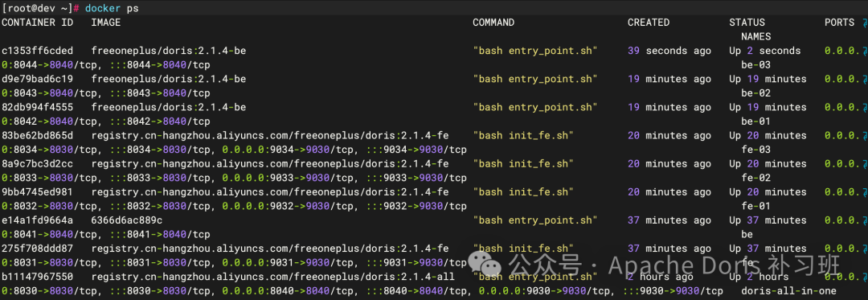
Task: Click the port mapping ':::8043->8040/tcp'
Action: click(x=159, y=93)
